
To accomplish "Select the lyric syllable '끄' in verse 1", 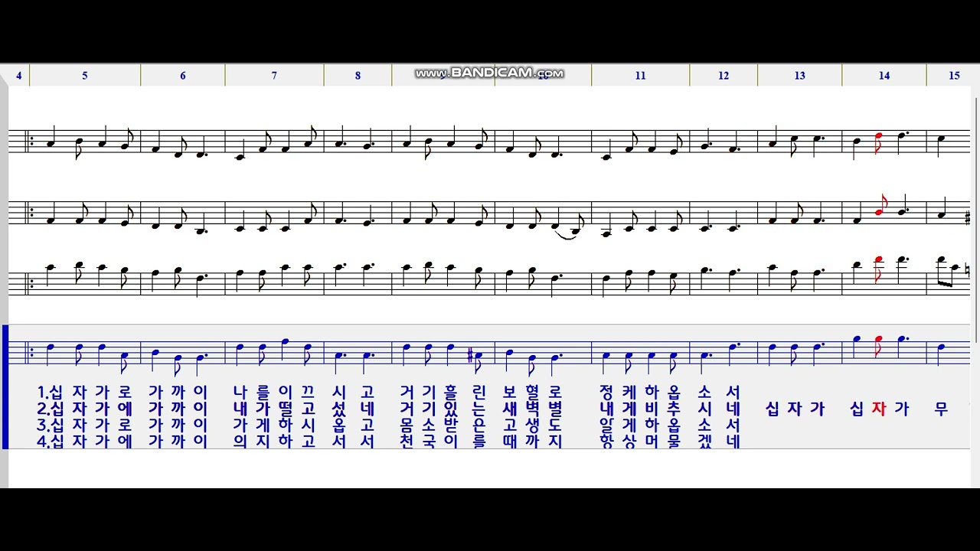I will tap(309, 392).
